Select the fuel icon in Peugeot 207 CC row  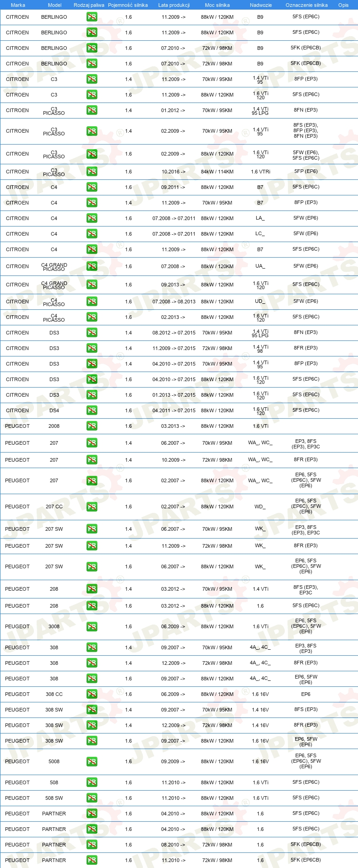pos(92,507)
